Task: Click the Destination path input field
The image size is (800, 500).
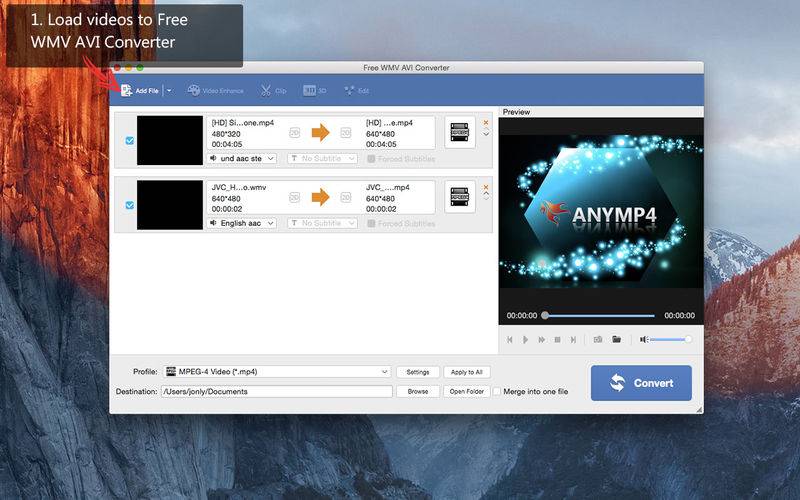Action: coord(277,391)
